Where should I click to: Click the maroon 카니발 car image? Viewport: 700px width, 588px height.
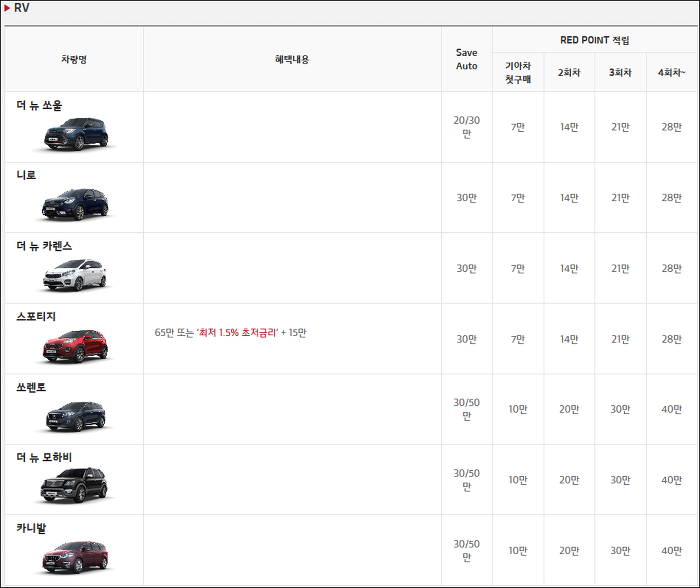pyautogui.click(x=75, y=557)
